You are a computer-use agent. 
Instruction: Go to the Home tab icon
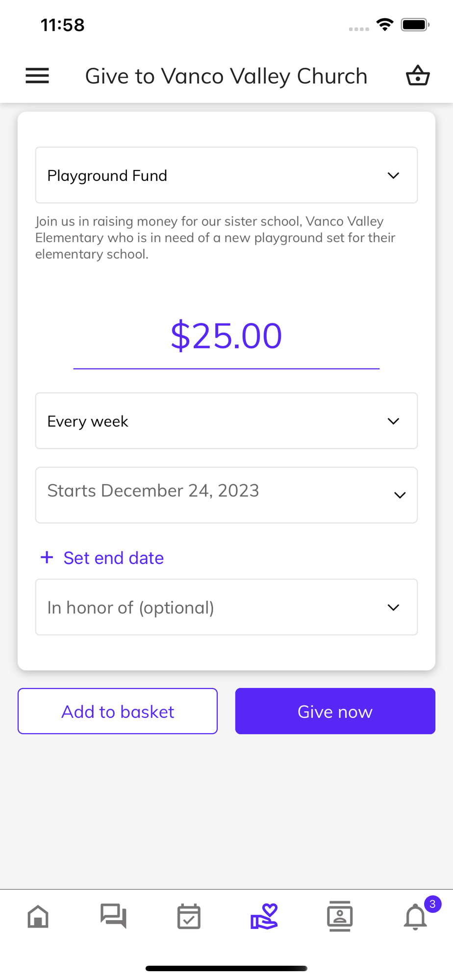pos(38,916)
